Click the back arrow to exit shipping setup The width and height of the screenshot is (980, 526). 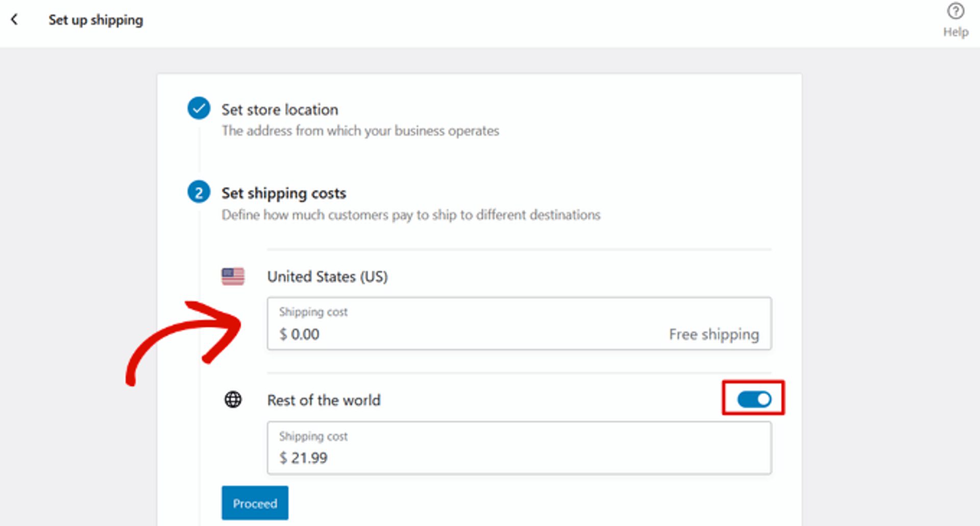tap(15, 19)
